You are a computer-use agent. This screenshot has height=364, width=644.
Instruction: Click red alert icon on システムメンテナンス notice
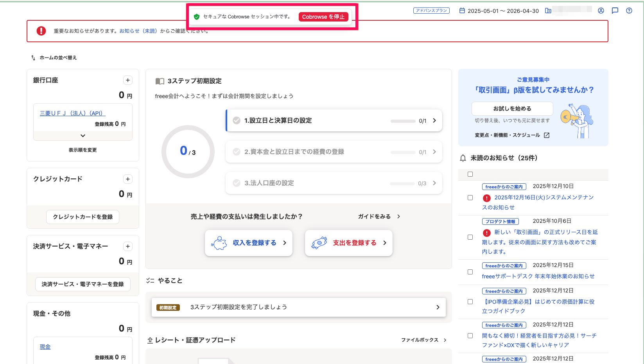coord(487,198)
